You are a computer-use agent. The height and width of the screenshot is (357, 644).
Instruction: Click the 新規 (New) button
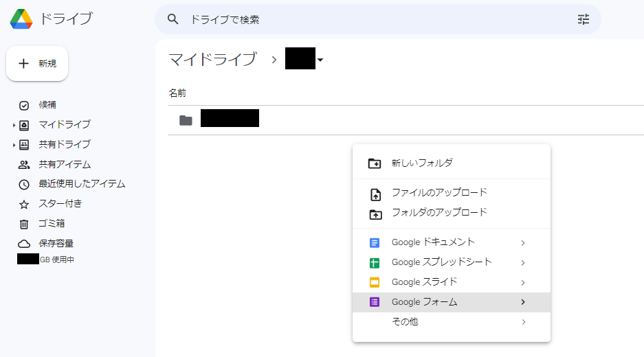tap(37, 64)
